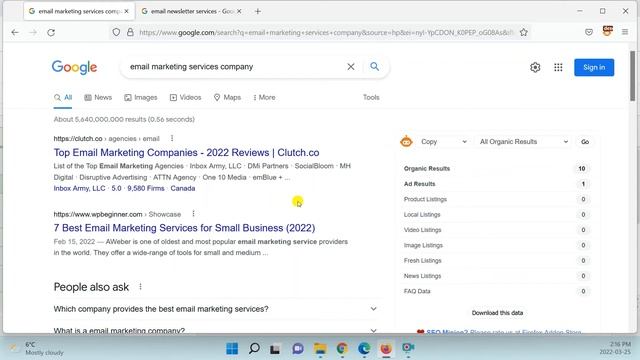The height and width of the screenshot is (360, 640).
Task: Open Google settings gear icon
Action: (535, 67)
